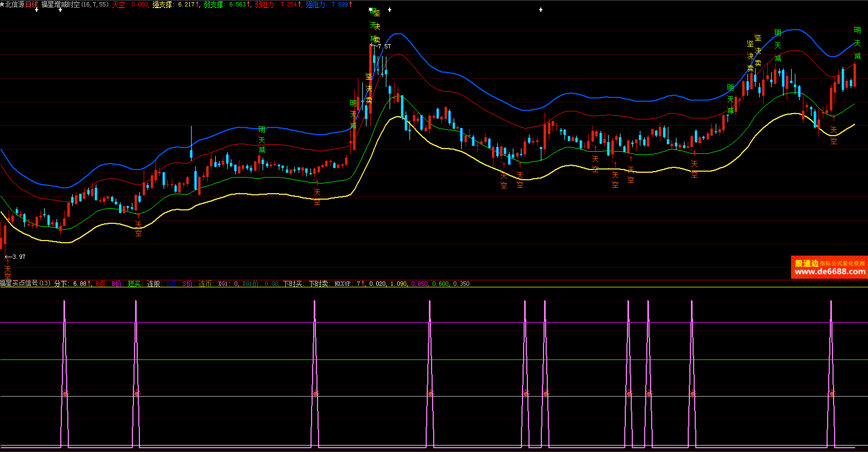The width and height of the screenshot is (868, 452).
Task: Click the 7.57 high price arrow marker
Action: coord(380,46)
